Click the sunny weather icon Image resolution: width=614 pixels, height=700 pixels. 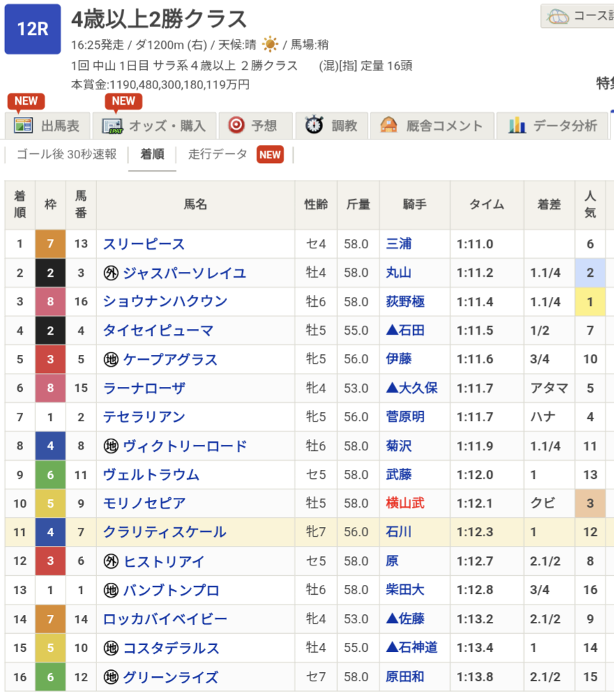pos(270,44)
